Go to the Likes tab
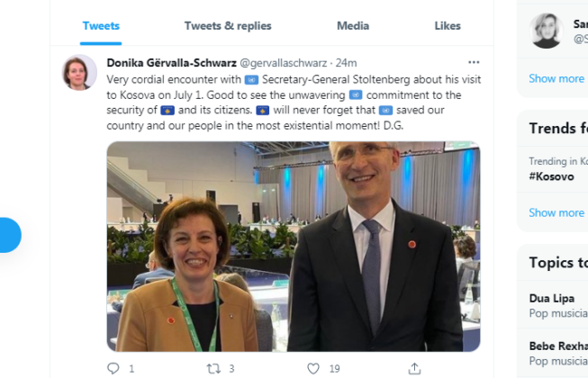 [x=448, y=26]
